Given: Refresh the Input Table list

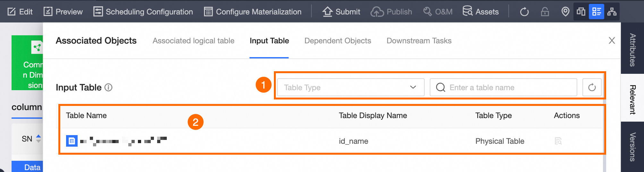Looking at the screenshot, I should 592,87.
